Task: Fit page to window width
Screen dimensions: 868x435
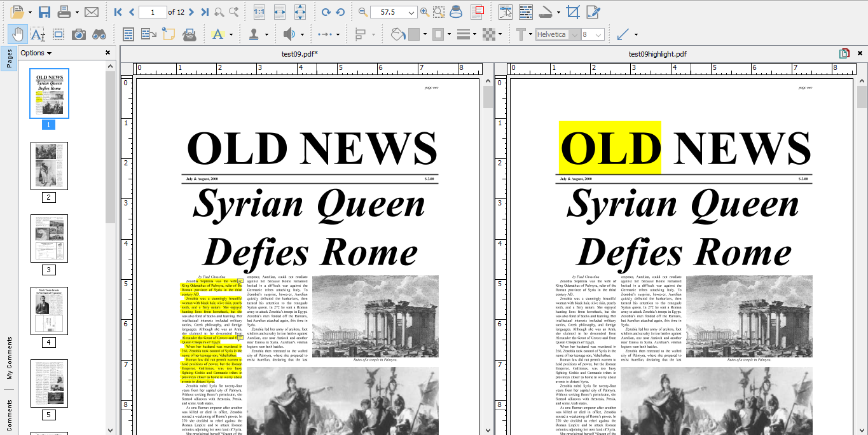Action: (x=280, y=12)
